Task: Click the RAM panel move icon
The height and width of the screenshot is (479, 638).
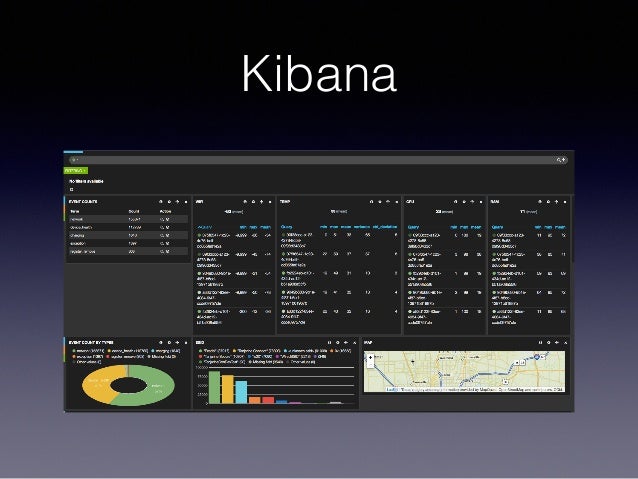Action: coord(557,202)
